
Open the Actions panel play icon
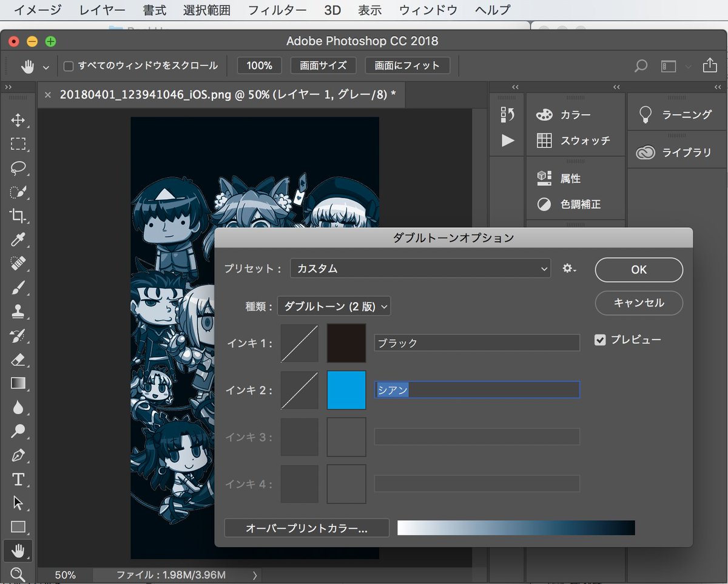coord(507,140)
